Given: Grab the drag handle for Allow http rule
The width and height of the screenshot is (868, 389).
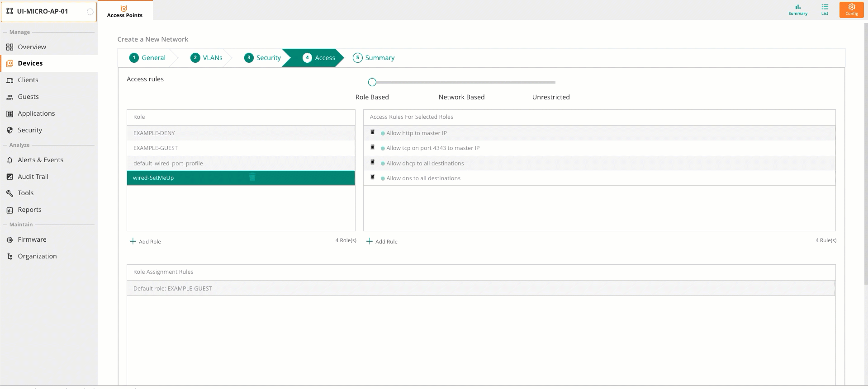Looking at the screenshot, I should (x=372, y=132).
